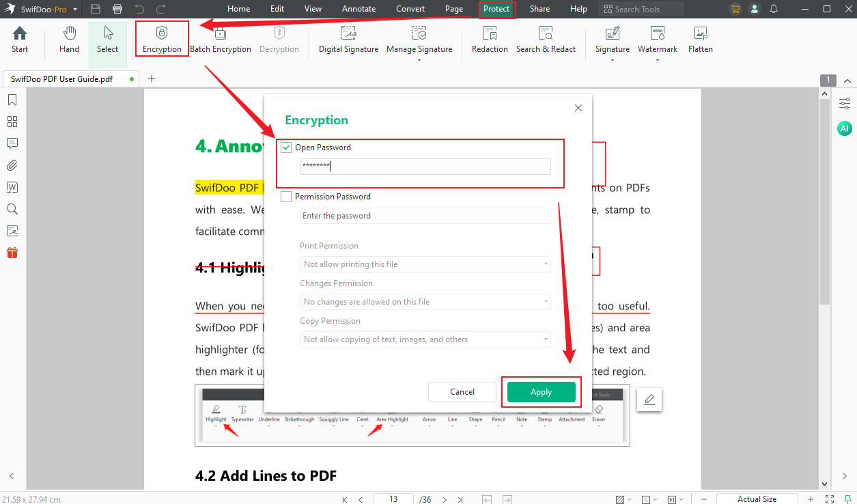The width and height of the screenshot is (857, 504).
Task: Click the shopping cart icon
Action: 735,9
